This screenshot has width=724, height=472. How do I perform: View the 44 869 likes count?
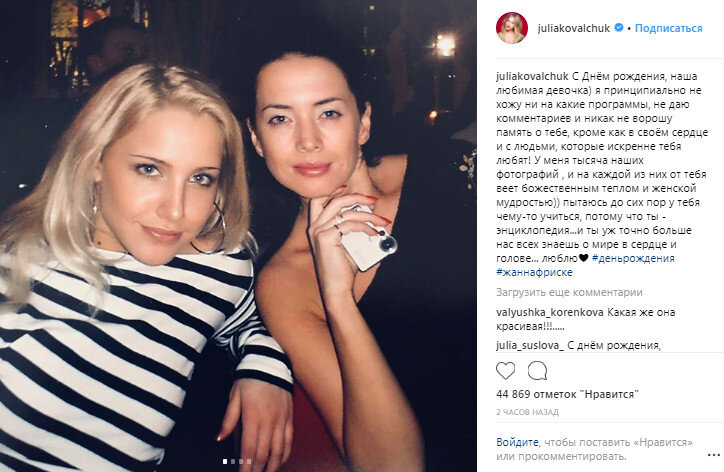[x=567, y=394]
